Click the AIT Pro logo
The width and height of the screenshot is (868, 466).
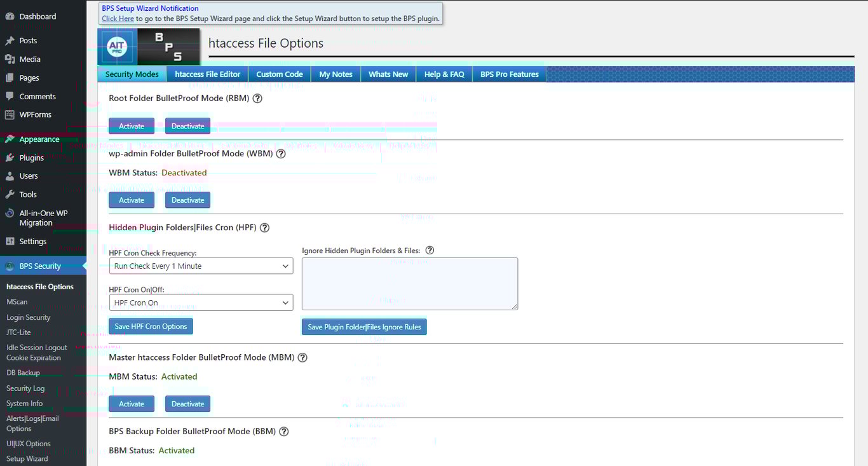coord(116,46)
